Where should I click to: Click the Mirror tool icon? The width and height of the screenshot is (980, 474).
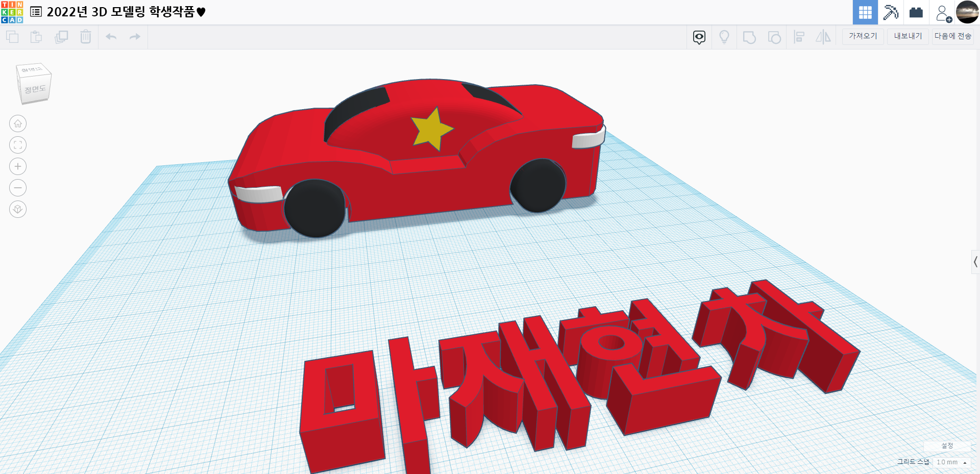pos(823,37)
